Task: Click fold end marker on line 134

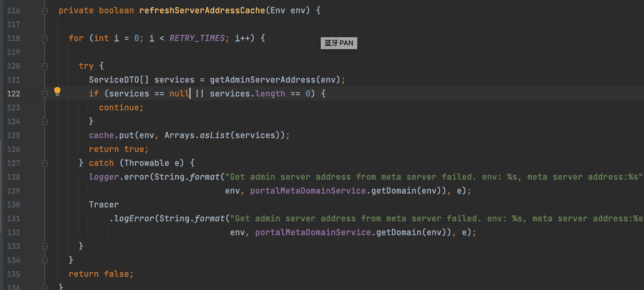Action: pos(45,260)
